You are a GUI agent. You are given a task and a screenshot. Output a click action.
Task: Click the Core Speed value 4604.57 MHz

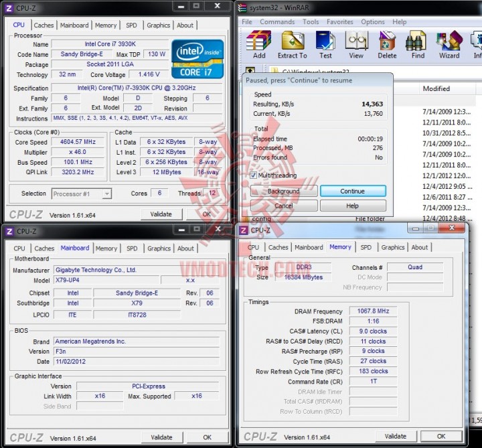(78, 142)
